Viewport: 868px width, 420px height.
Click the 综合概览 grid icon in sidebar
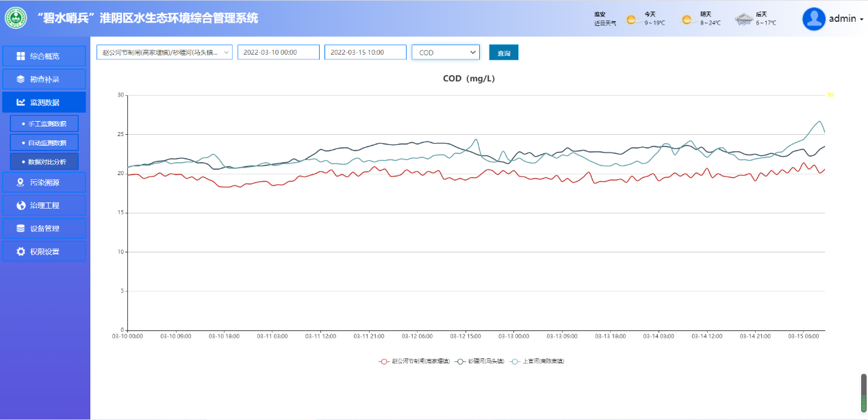point(21,56)
